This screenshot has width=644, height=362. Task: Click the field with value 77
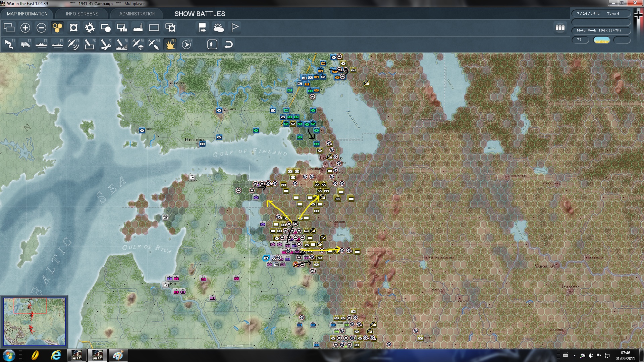(580, 40)
